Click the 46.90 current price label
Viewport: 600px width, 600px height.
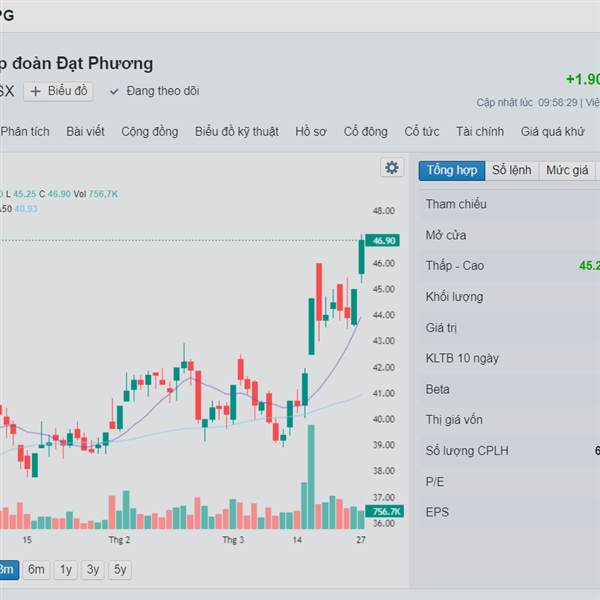[x=383, y=241]
